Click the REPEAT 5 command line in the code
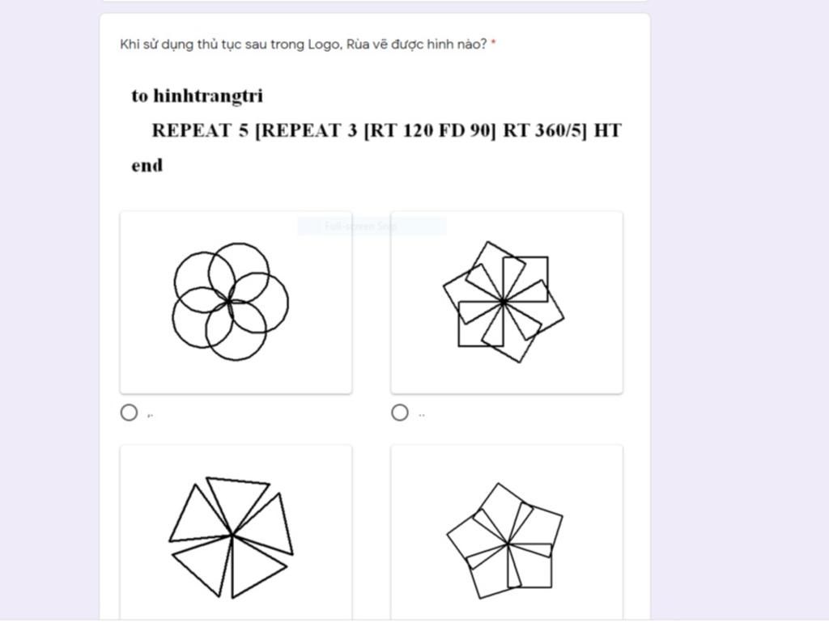 386,130
